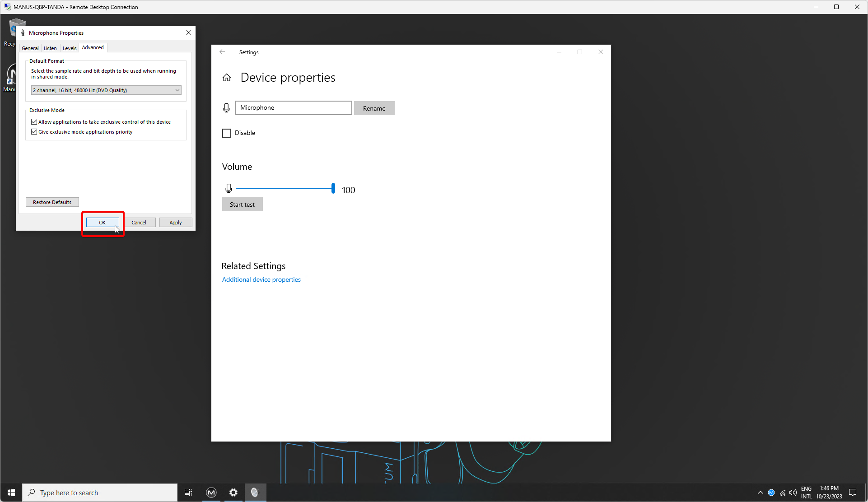Click microphone icon beside volume slider
This screenshot has width=868, height=502.
click(229, 188)
